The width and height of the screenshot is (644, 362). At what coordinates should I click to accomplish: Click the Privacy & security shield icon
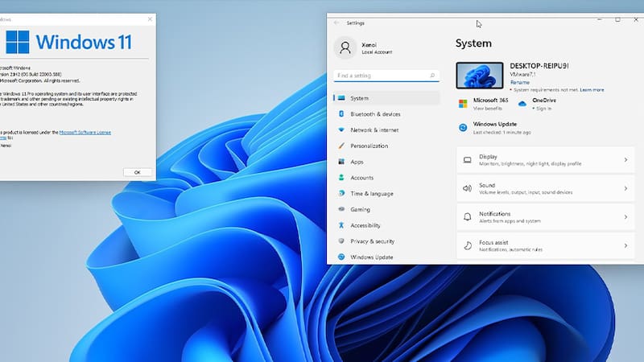[x=341, y=241]
